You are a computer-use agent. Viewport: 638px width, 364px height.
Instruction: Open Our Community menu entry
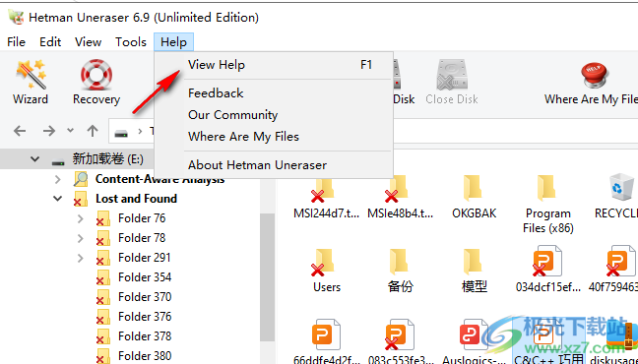pyautogui.click(x=274, y=115)
